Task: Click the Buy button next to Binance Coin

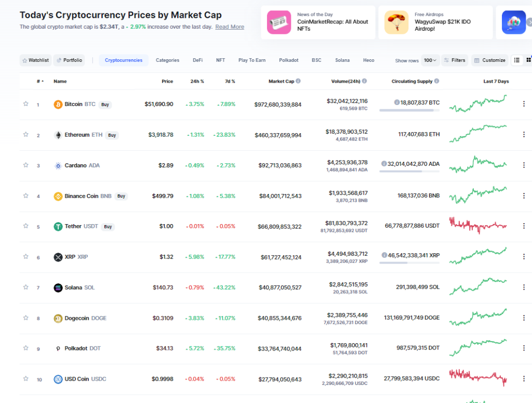Action: (x=121, y=196)
